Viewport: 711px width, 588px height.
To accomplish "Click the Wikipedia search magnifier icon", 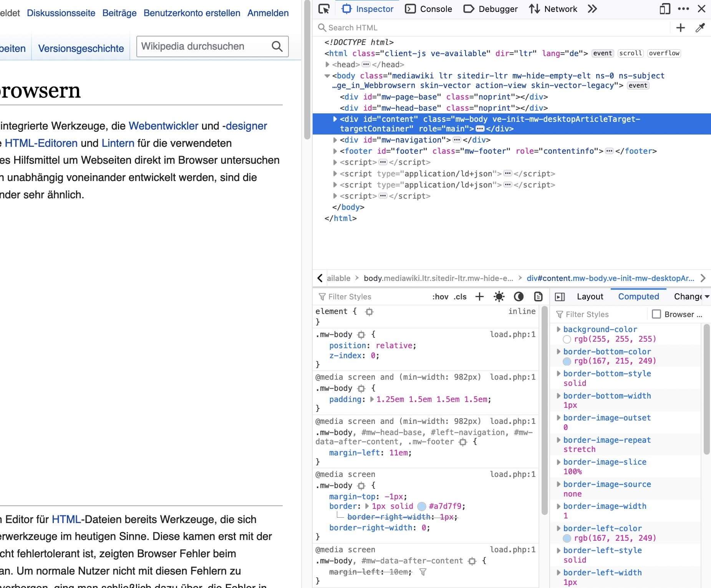I will pos(277,47).
